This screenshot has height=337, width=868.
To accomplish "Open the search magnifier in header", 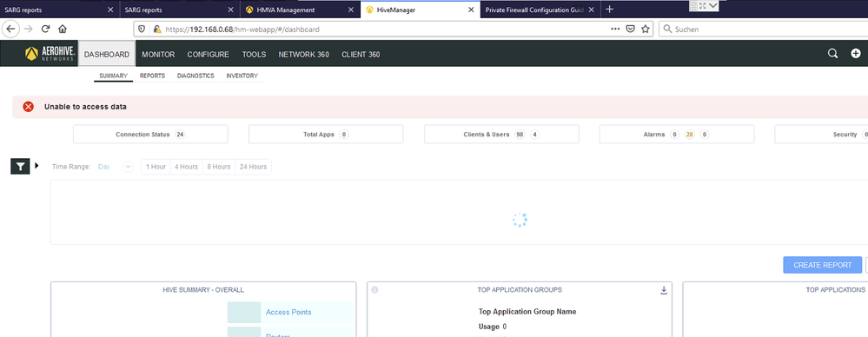I will coord(832,54).
